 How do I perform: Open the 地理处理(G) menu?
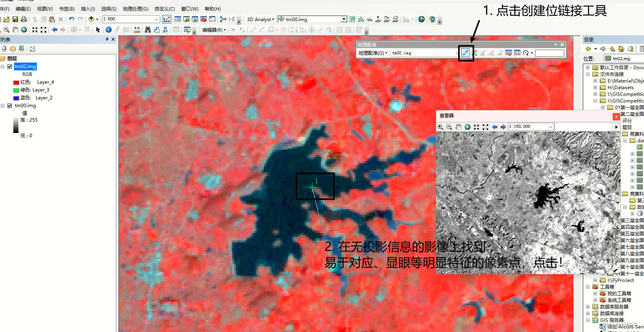(135, 9)
